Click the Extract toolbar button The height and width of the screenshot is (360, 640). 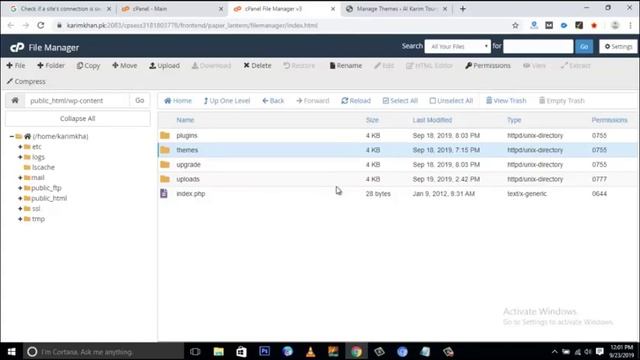tap(576, 65)
